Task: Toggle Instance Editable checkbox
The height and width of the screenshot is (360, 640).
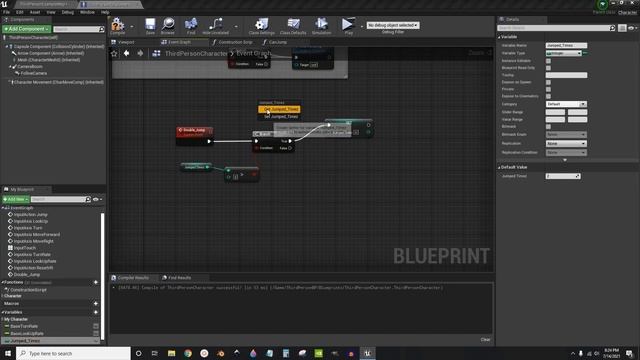Action: [x=548, y=61]
